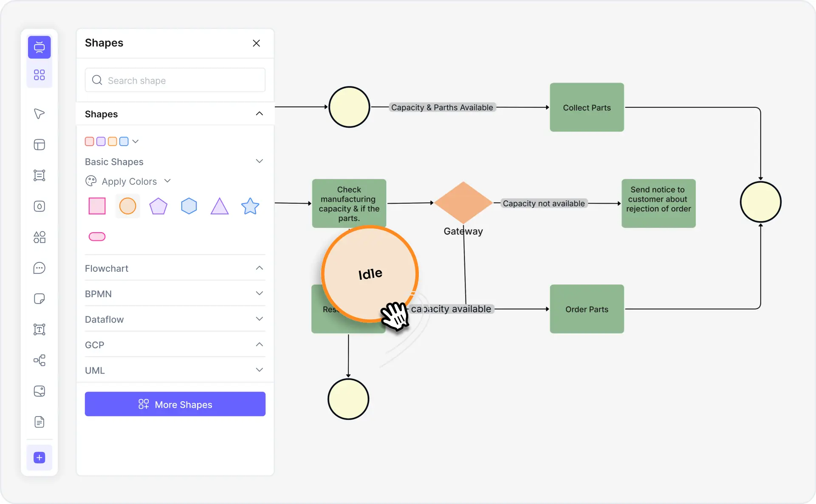This screenshot has width=816, height=504.
Task: Select the text tool in the sidebar
Action: click(x=40, y=329)
